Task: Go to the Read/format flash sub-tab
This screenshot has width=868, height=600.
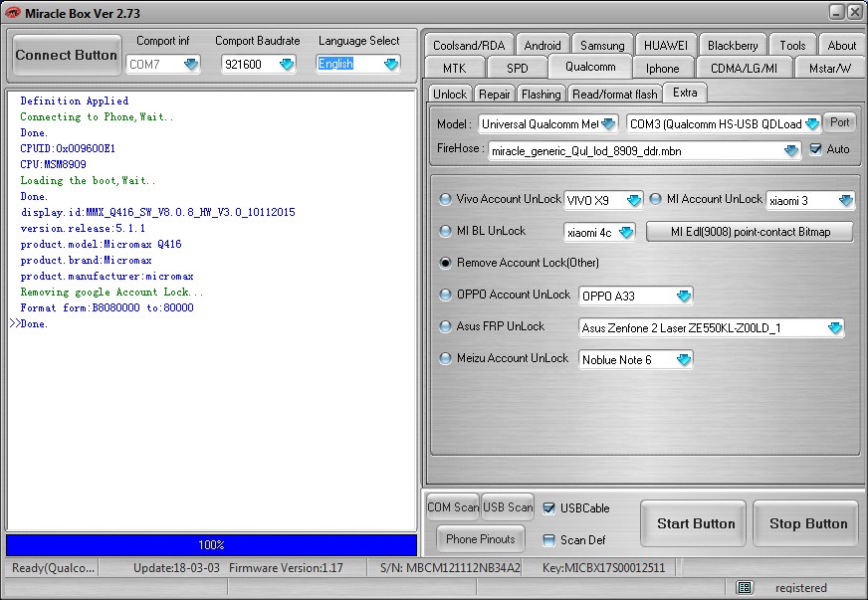Action: [x=615, y=95]
